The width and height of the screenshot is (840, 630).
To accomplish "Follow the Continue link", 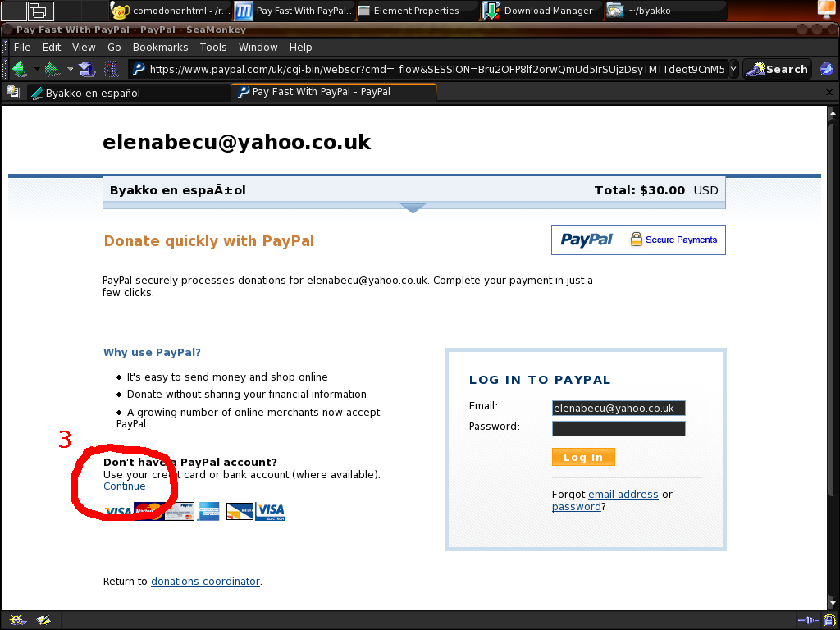I will (x=125, y=486).
